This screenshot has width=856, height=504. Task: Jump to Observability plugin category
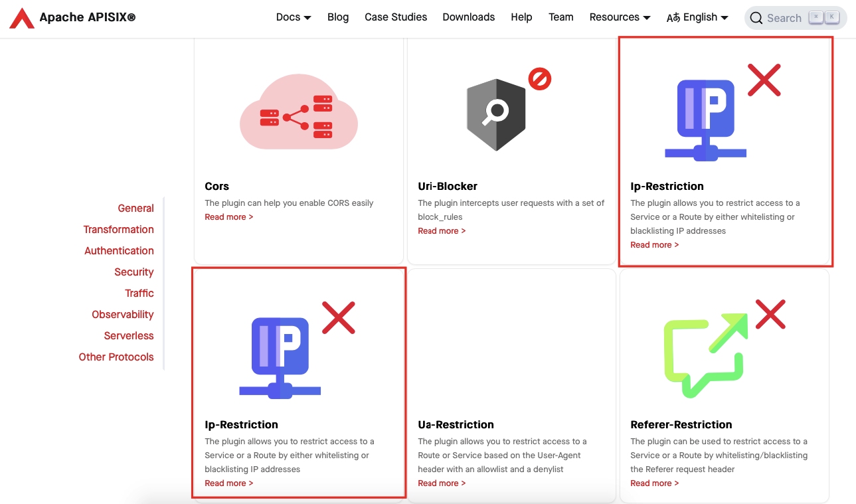pyautogui.click(x=123, y=315)
